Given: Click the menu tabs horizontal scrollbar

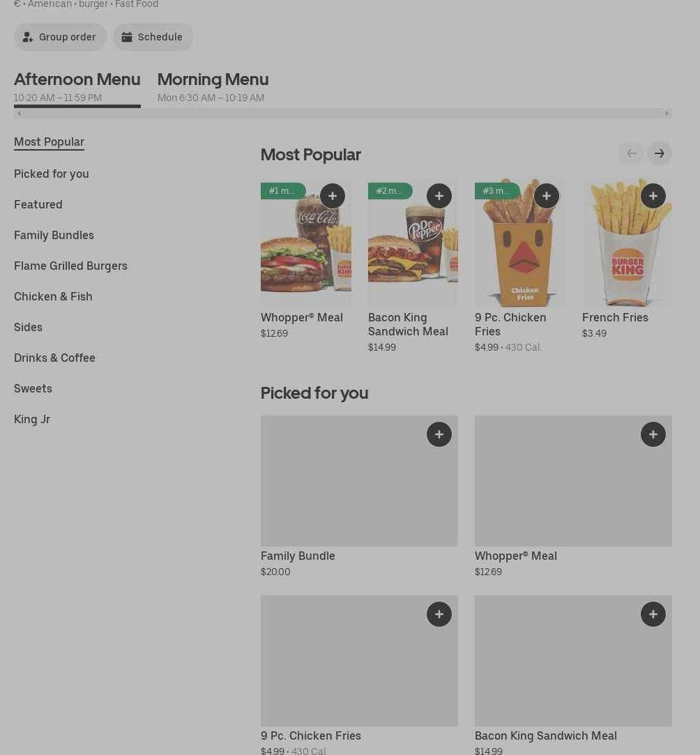Looking at the screenshot, I should [x=342, y=113].
